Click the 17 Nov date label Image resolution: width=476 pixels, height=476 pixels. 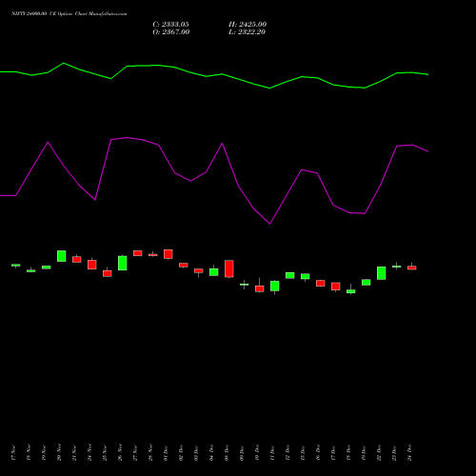[13, 452]
